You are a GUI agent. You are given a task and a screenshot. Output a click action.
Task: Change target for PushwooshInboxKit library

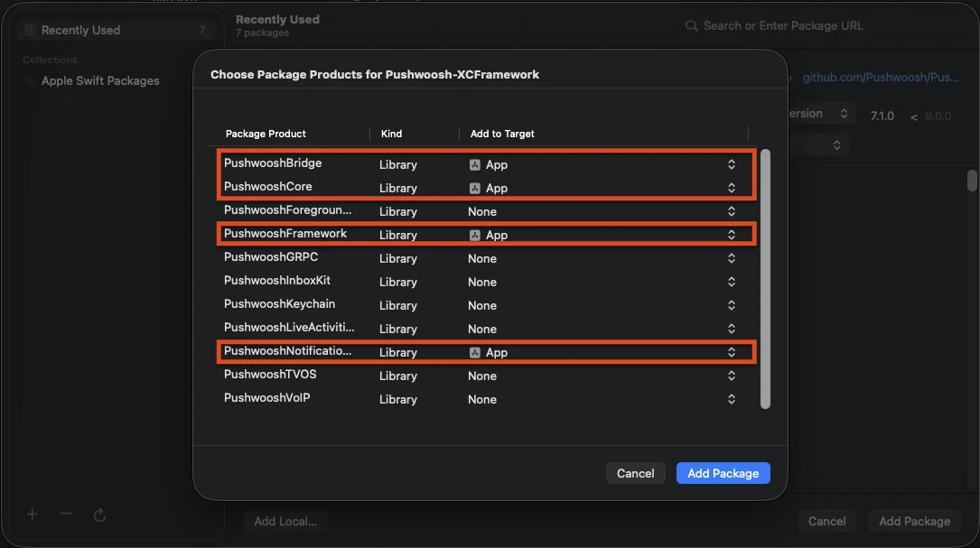(x=732, y=282)
